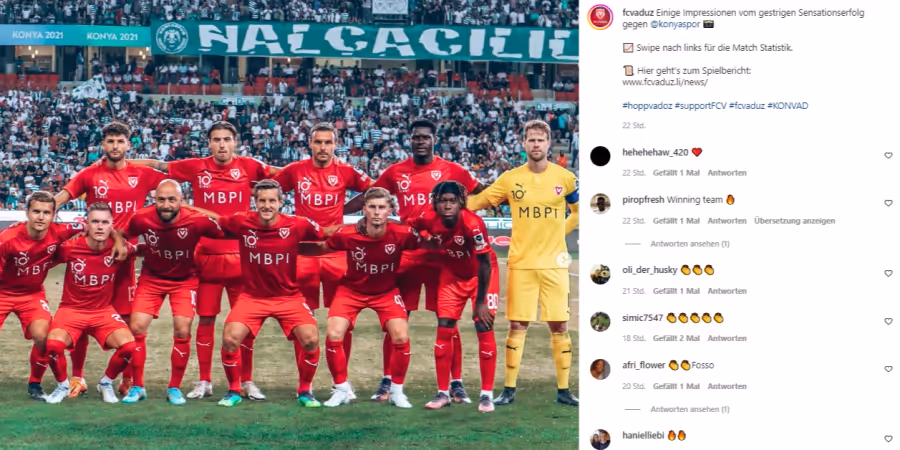Expand replies under afri_flower's comment
This screenshot has height=450, width=900.
[689, 409]
